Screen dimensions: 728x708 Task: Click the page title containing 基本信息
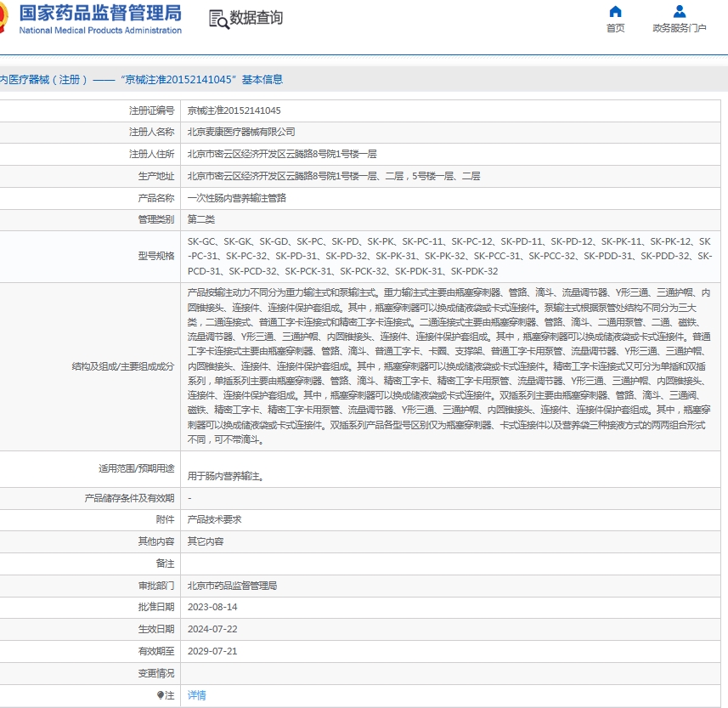pos(141,79)
